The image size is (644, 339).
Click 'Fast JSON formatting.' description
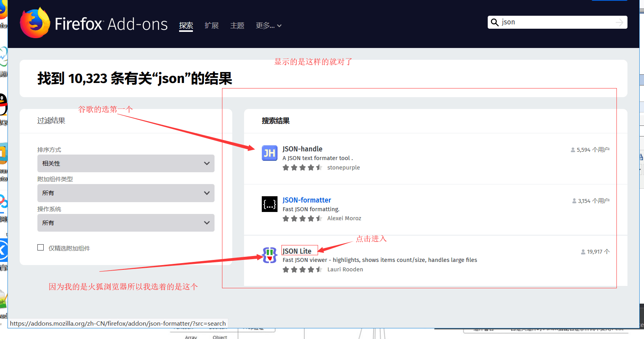[311, 209]
